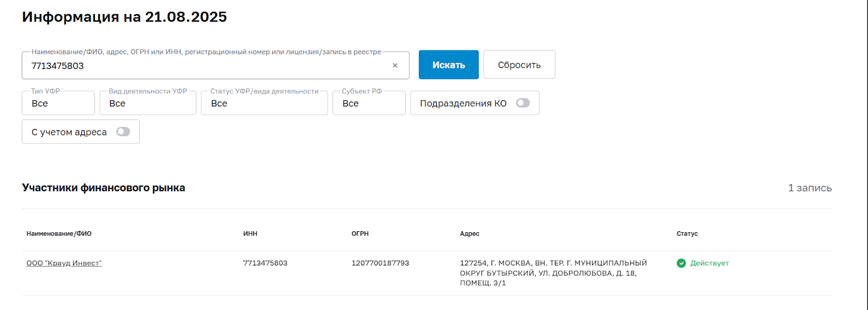The image size is (868, 310).
Task: Click the Статус column header
Action: (687, 233)
